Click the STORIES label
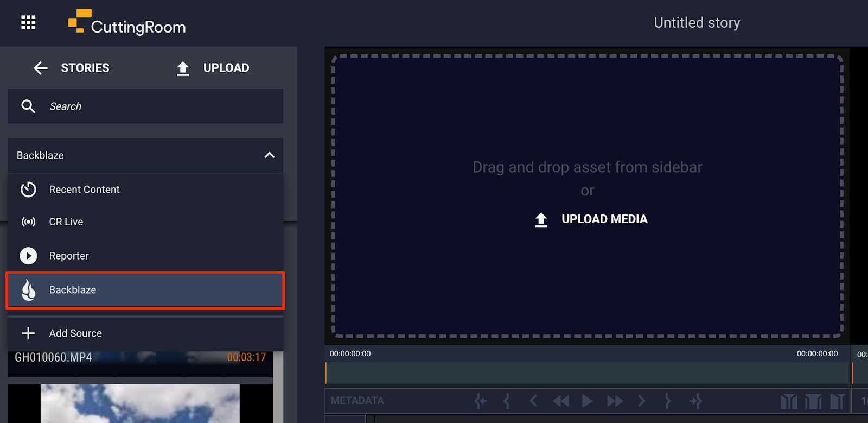This screenshot has height=423, width=868. (x=85, y=68)
